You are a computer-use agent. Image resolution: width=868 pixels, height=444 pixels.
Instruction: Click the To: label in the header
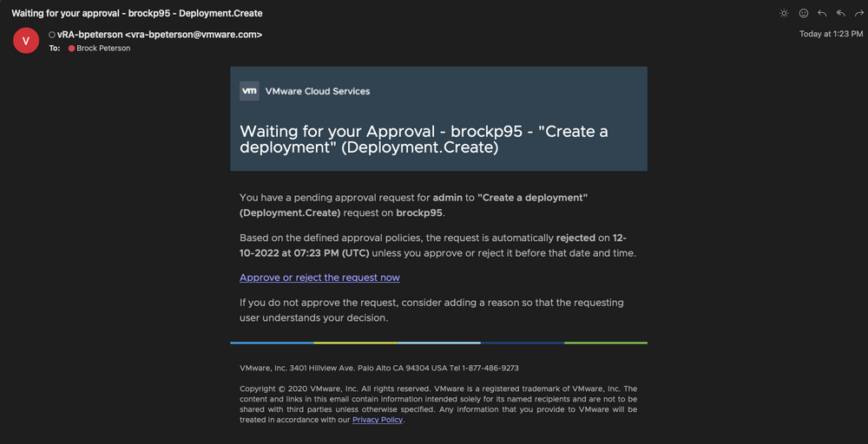pos(55,49)
